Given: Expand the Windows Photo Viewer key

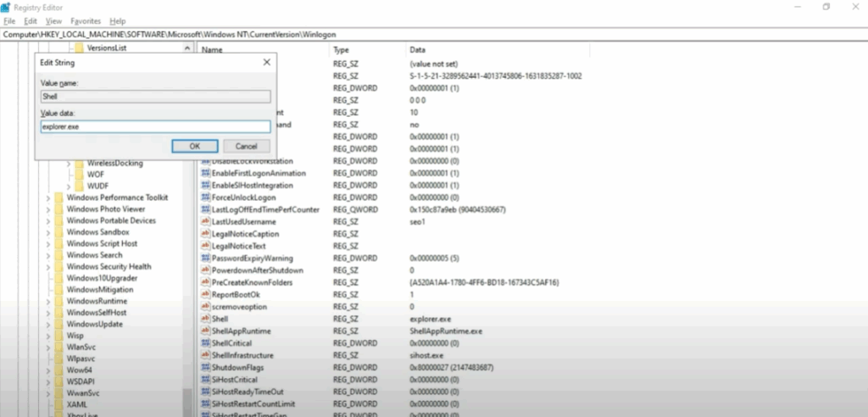Looking at the screenshot, I should click(x=48, y=209).
